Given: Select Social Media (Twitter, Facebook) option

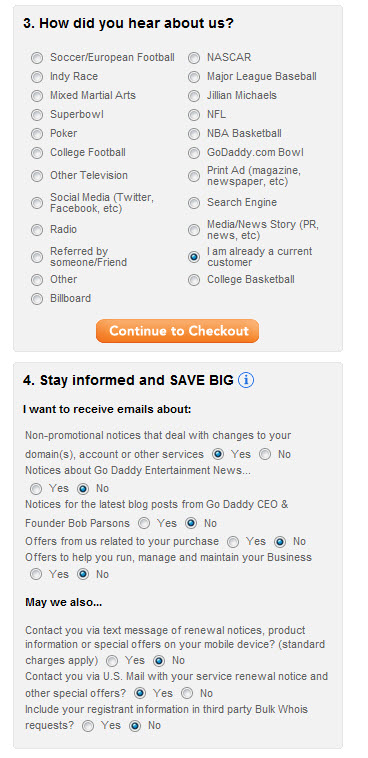Looking at the screenshot, I should pyautogui.click(x=37, y=203).
